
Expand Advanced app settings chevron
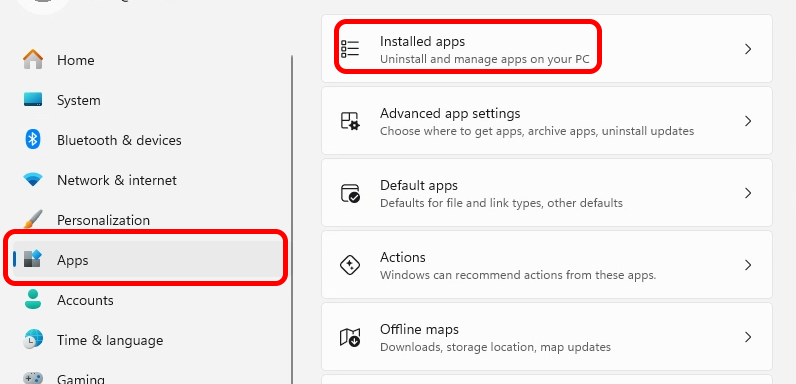click(x=748, y=121)
